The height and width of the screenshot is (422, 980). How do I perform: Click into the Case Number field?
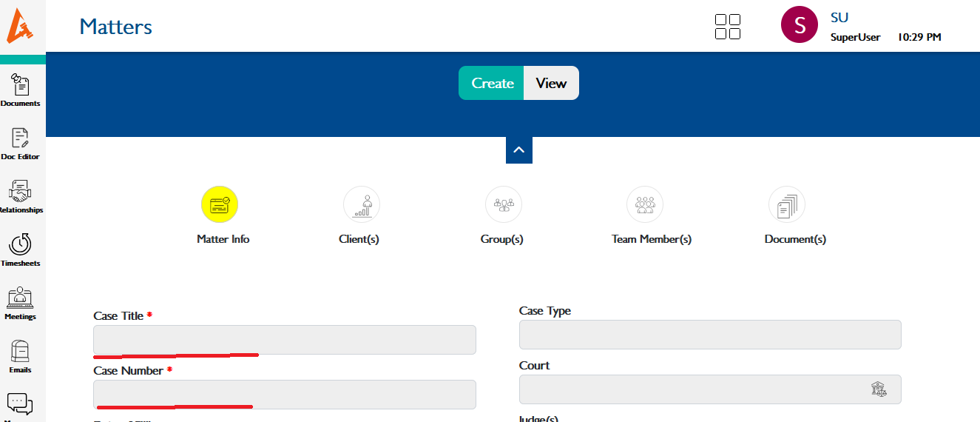(x=285, y=395)
